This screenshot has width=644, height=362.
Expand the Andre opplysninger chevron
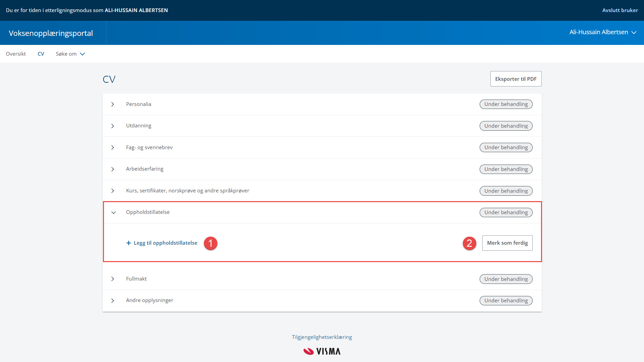[113, 301]
